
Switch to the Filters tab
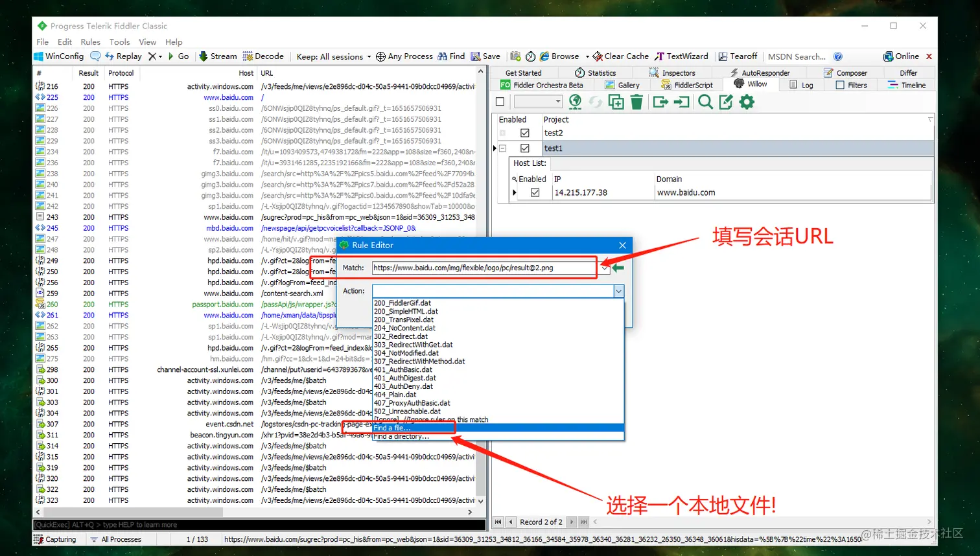(x=851, y=85)
